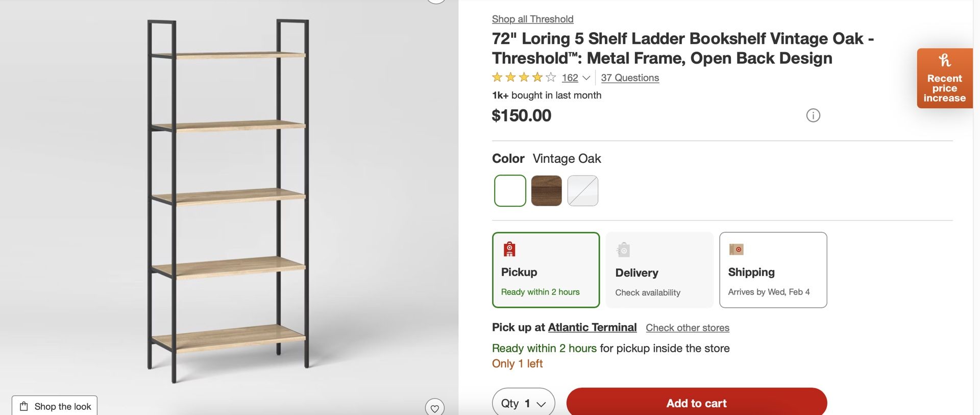Screen dimensions: 980x415
Task: Open the Atlantic Terminal store link
Action: [x=592, y=328]
